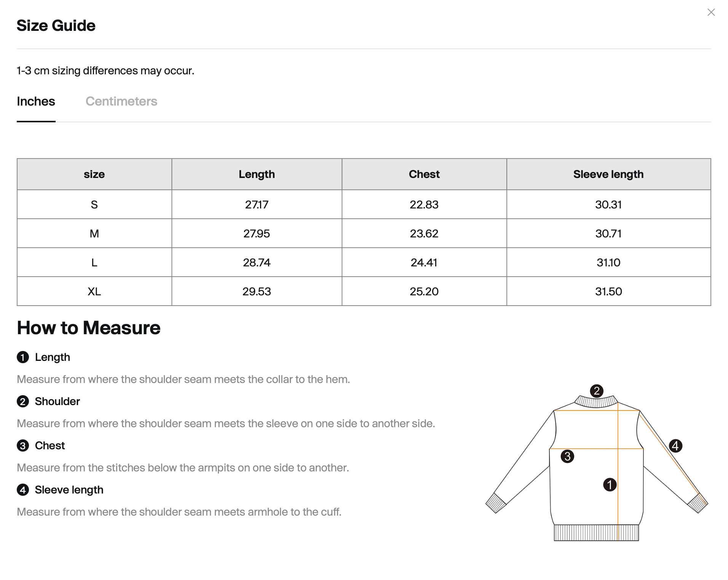728x580 pixels.
Task: Click the numbered 1 Length bullet icon
Action: click(23, 357)
